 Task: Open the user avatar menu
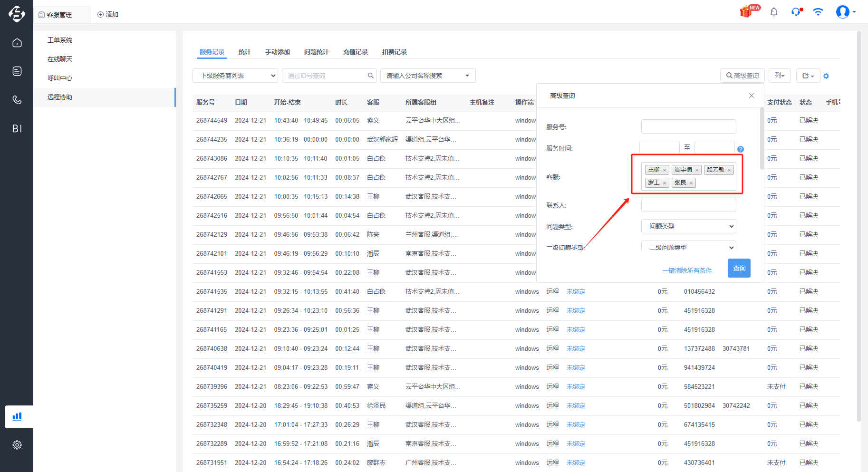pos(846,11)
